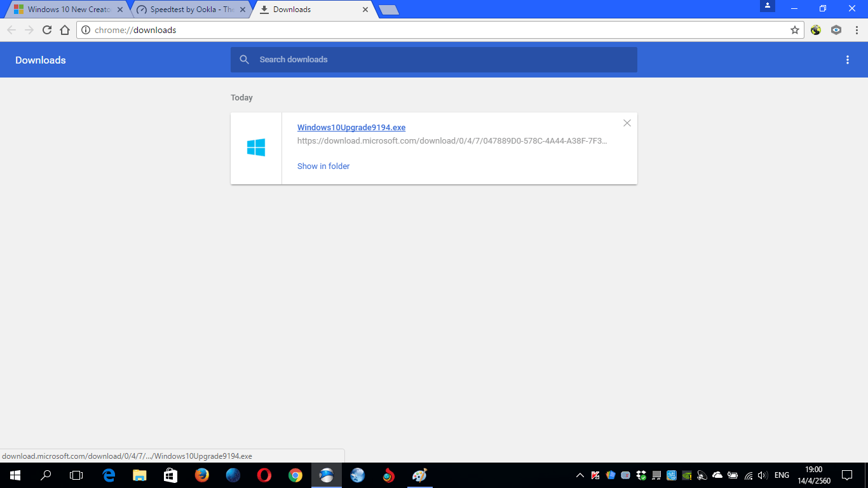Click the battery power tray icon
The image size is (868, 488).
(x=733, y=475)
